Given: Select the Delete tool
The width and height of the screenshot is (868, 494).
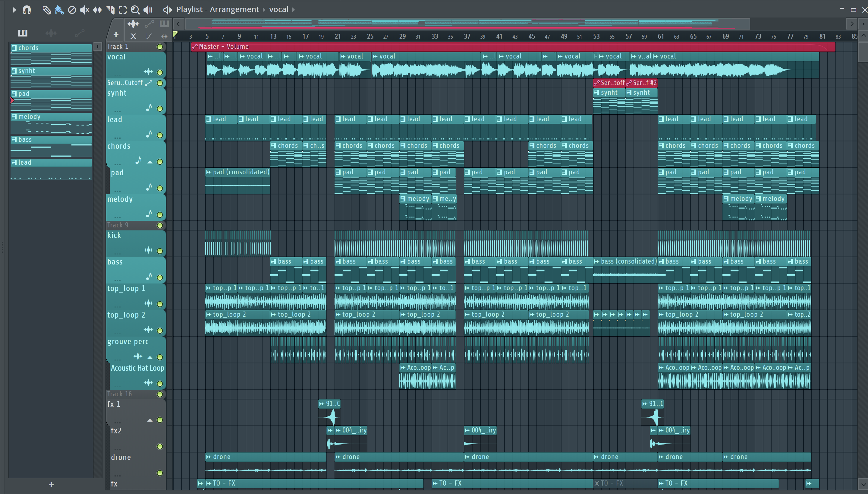Looking at the screenshot, I should point(72,10).
